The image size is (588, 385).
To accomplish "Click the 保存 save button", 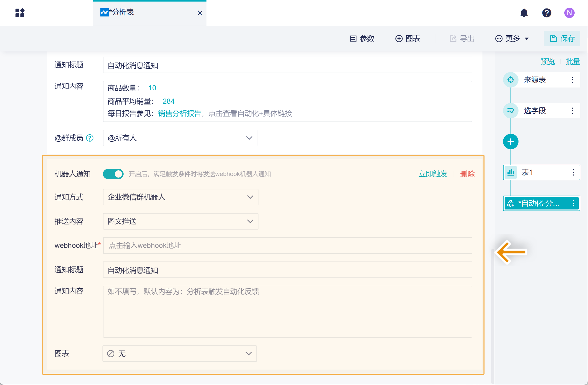I will click(562, 39).
